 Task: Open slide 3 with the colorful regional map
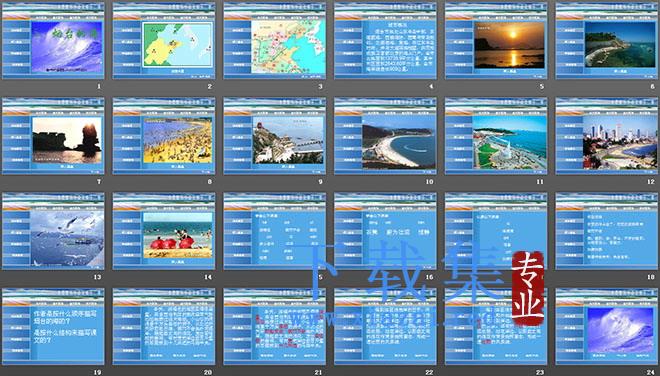(274, 40)
